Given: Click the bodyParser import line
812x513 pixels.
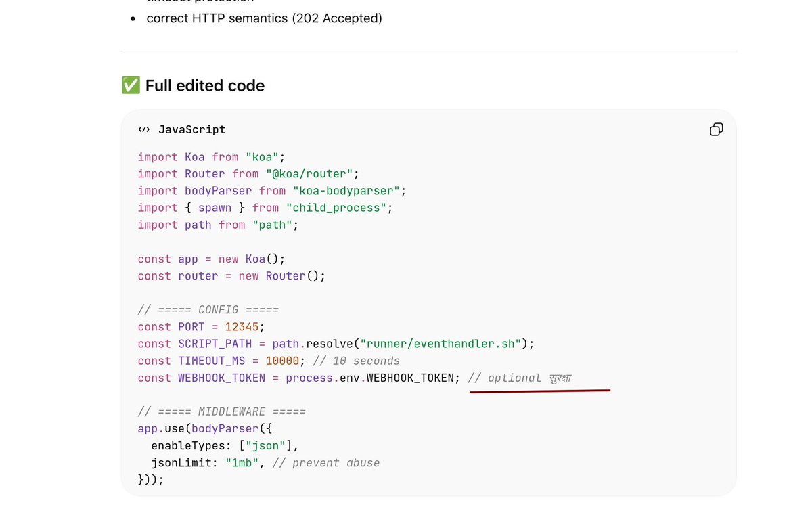Looking at the screenshot, I should click(x=272, y=191).
